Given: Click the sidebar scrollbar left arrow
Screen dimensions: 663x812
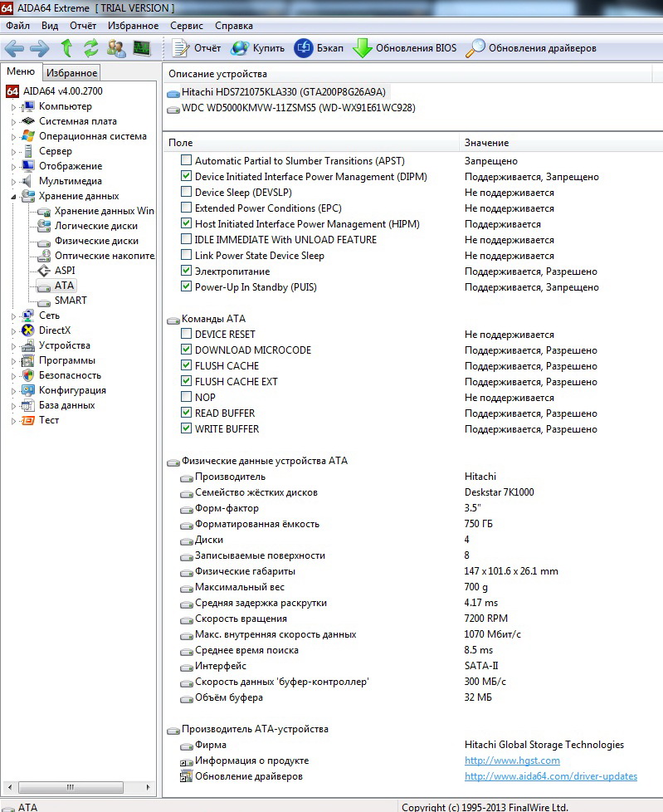Looking at the screenshot, I should tap(9, 787).
